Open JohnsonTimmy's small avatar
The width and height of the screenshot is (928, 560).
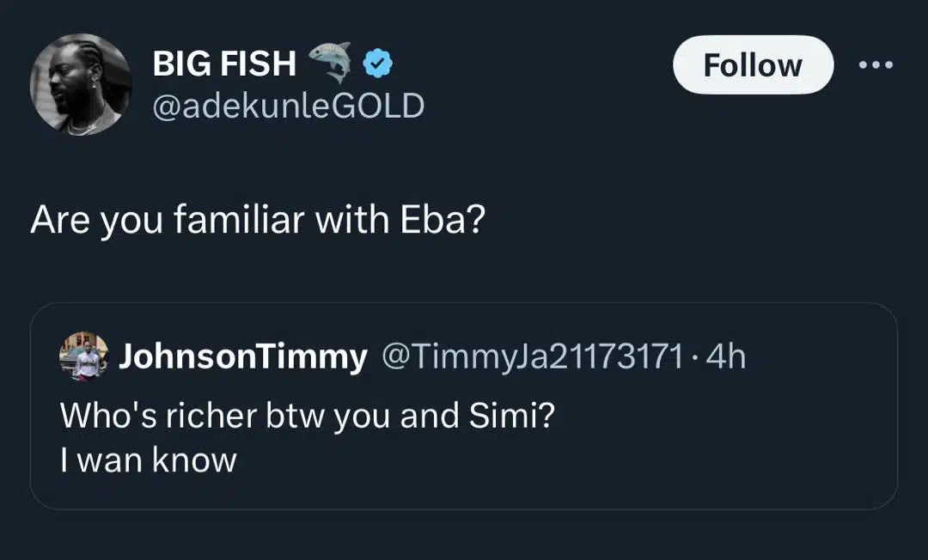pyautogui.click(x=83, y=357)
